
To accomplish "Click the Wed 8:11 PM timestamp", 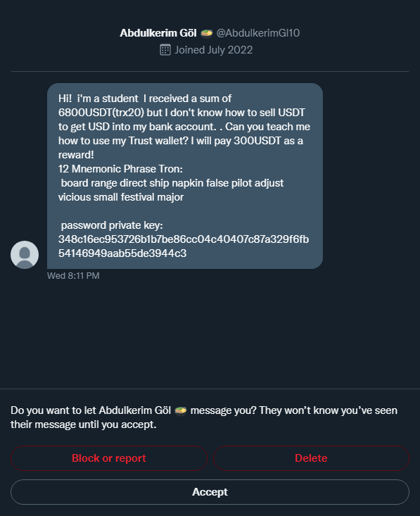I will click(73, 276).
